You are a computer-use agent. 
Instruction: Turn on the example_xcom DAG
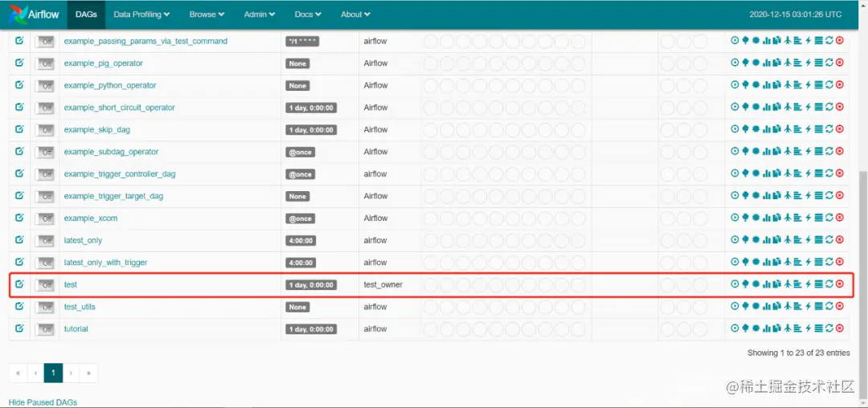tap(44, 218)
